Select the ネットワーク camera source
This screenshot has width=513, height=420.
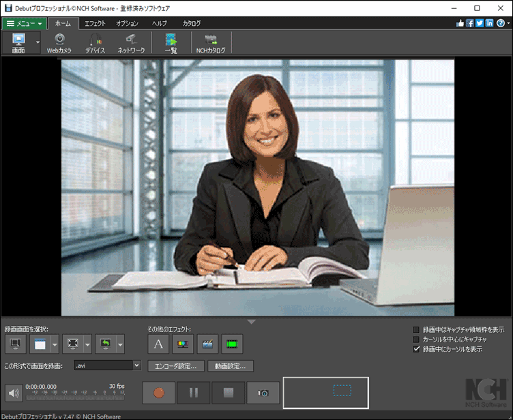tap(131, 43)
